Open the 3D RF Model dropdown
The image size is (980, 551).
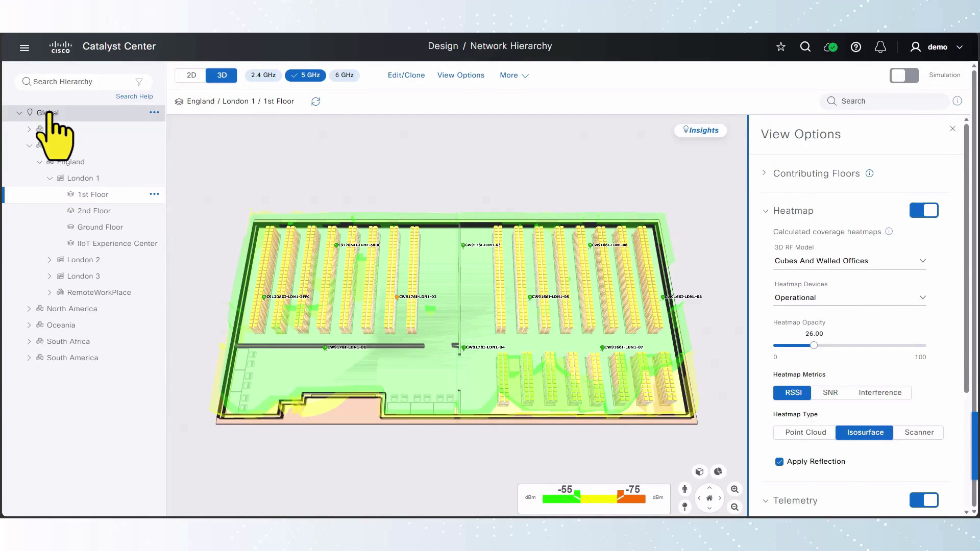850,261
